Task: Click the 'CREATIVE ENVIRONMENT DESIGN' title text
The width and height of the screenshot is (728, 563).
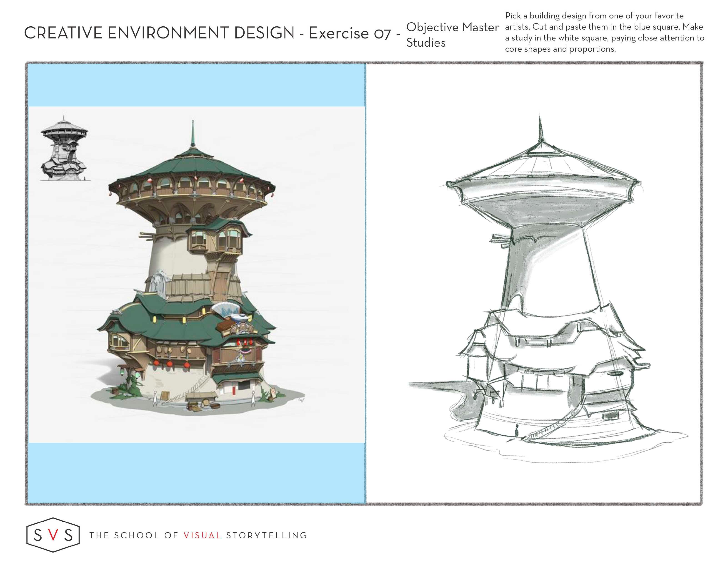Action: point(159,33)
